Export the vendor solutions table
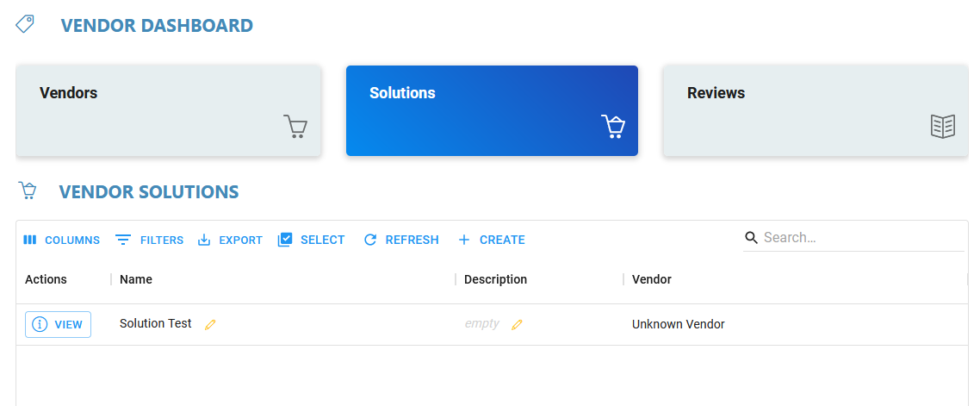 pyautogui.click(x=230, y=240)
